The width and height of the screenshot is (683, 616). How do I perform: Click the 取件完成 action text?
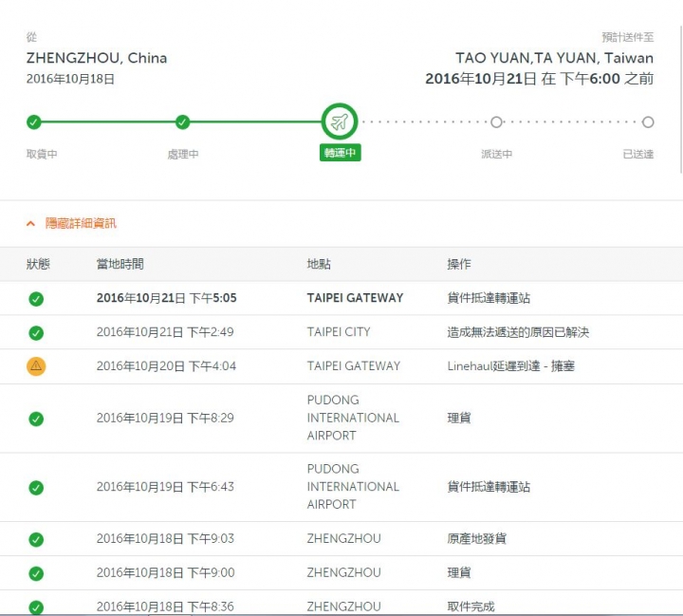(x=471, y=607)
